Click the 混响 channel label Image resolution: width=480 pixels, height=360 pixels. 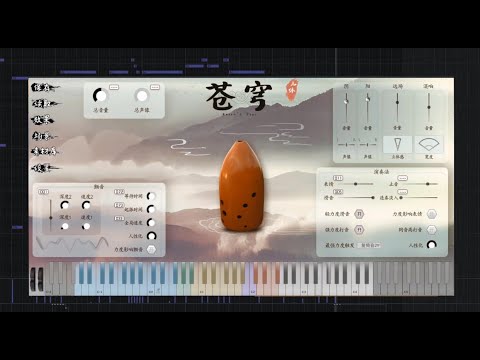(x=428, y=86)
